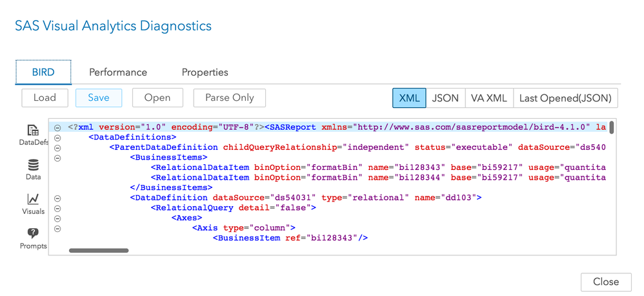Open the Performance tab
The width and height of the screenshot is (644, 296).
pyautogui.click(x=118, y=72)
